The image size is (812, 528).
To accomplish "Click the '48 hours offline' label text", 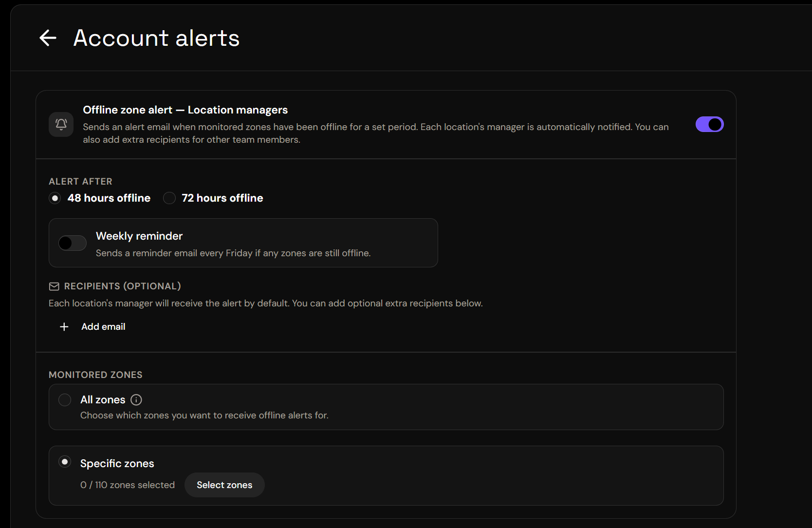I will [109, 198].
